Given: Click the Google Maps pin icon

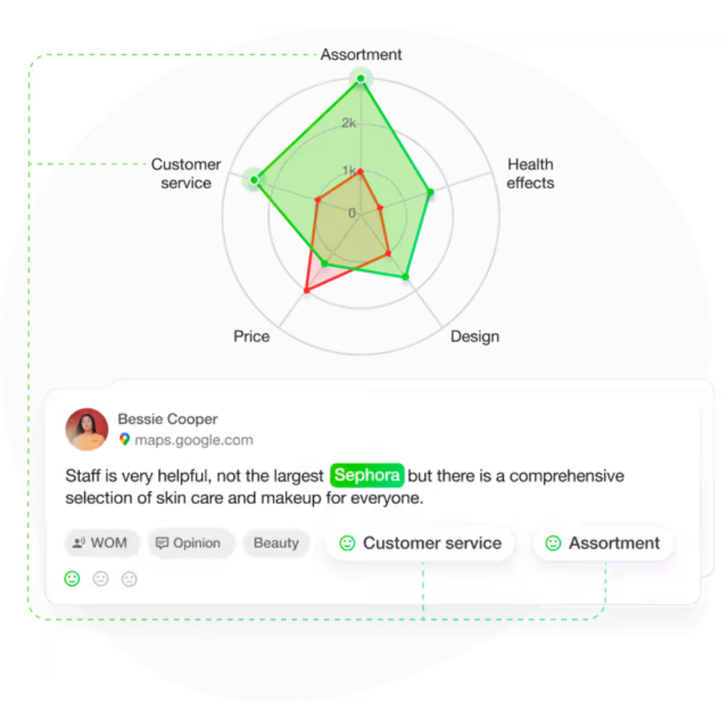Looking at the screenshot, I should [124, 440].
